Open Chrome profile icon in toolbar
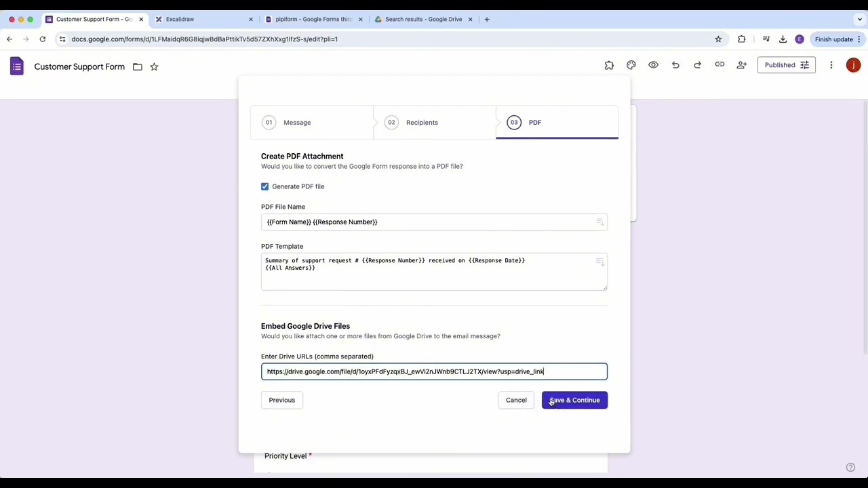This screenshot has width=868, height=488. click(x=800, y=39)
